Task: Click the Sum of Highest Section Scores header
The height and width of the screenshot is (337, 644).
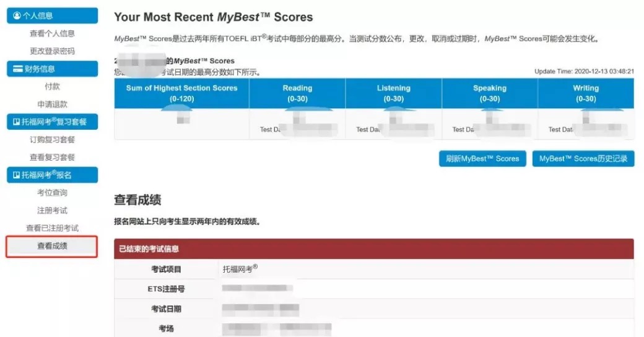Action: point(181,93)
